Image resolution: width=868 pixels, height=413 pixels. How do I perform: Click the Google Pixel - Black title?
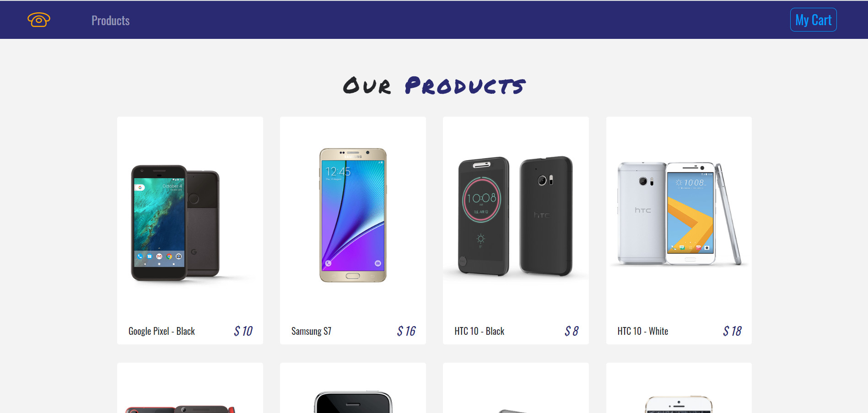pyautogui.click(x=162, y=331)
